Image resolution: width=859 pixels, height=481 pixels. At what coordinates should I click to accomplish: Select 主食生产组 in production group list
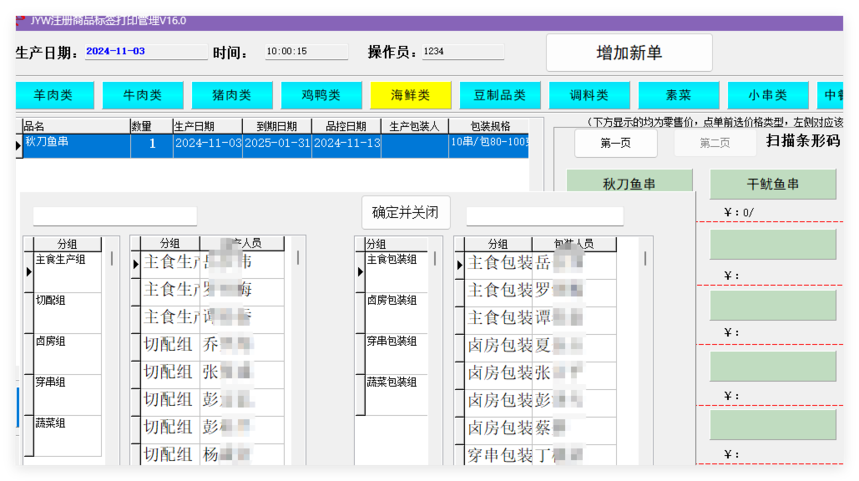(x=67, y=272)
